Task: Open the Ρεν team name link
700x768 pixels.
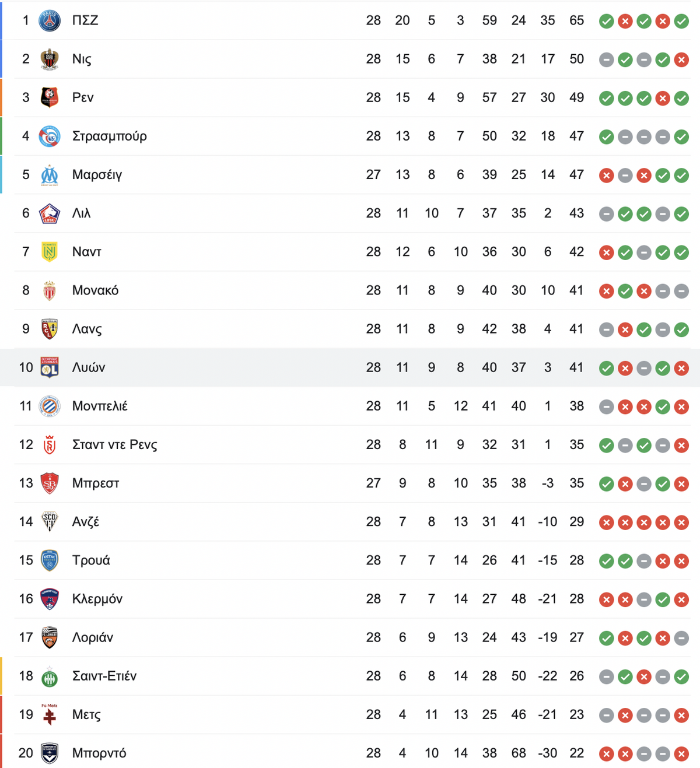Action: point(83,97)
